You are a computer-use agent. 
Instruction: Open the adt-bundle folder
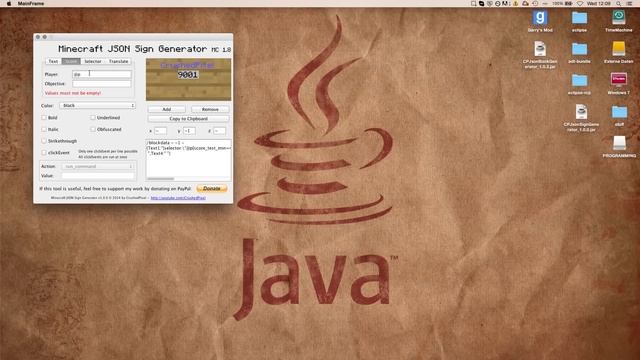579,49
